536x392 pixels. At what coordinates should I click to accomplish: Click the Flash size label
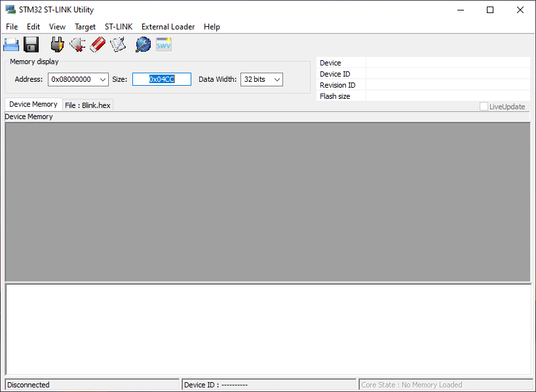[335, 96]
